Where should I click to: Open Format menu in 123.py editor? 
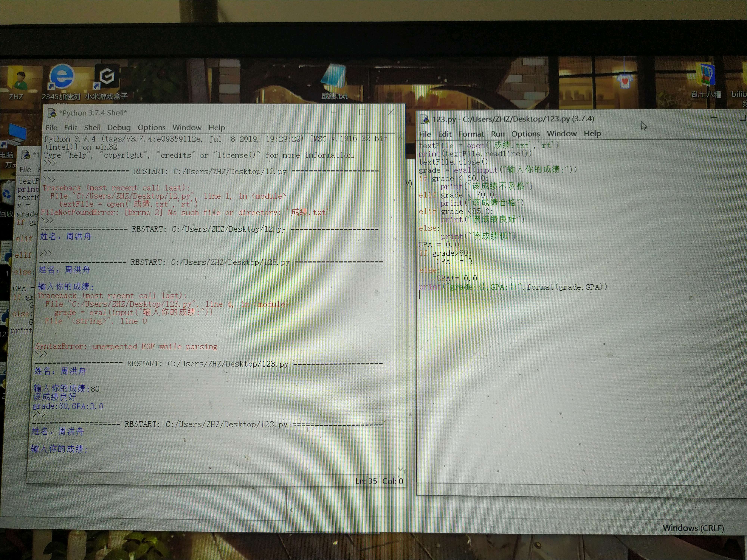[x=471, y=134]
